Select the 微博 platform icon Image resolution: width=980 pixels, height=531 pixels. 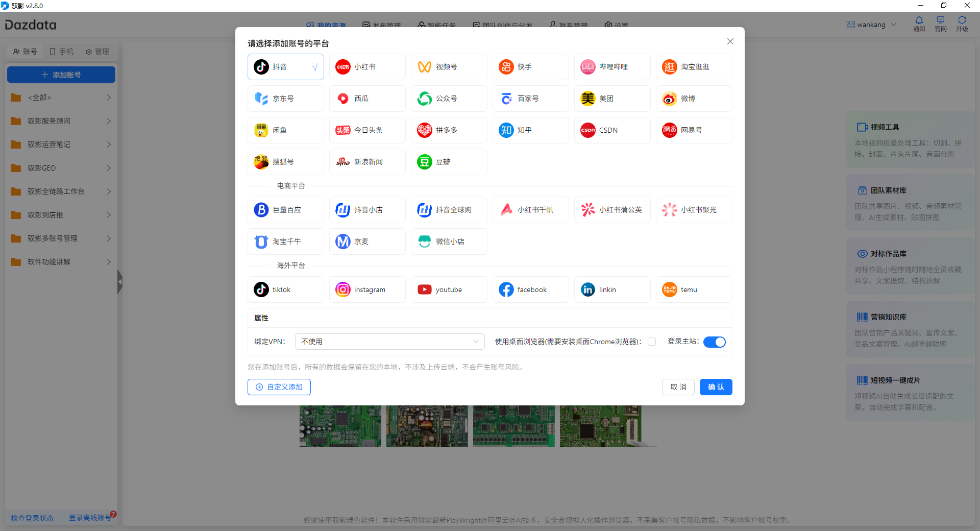(670, 99)
